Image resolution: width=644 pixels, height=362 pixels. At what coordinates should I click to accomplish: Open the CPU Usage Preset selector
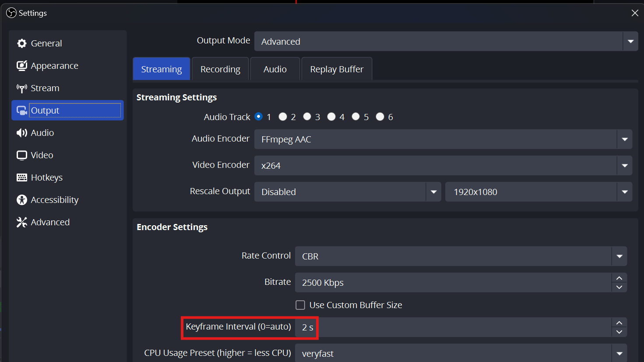coord(619,353)
